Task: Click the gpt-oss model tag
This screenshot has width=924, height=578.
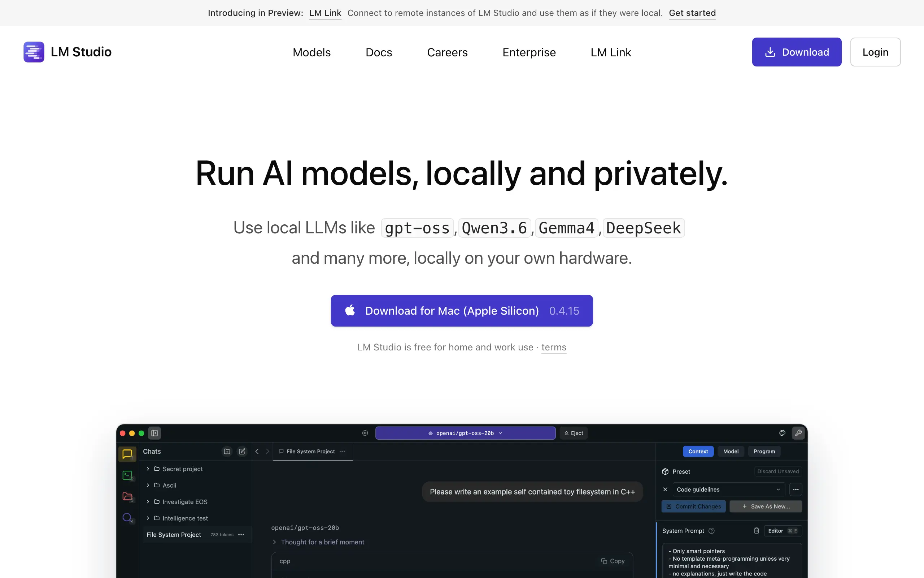Action: [x=417, y=228]
